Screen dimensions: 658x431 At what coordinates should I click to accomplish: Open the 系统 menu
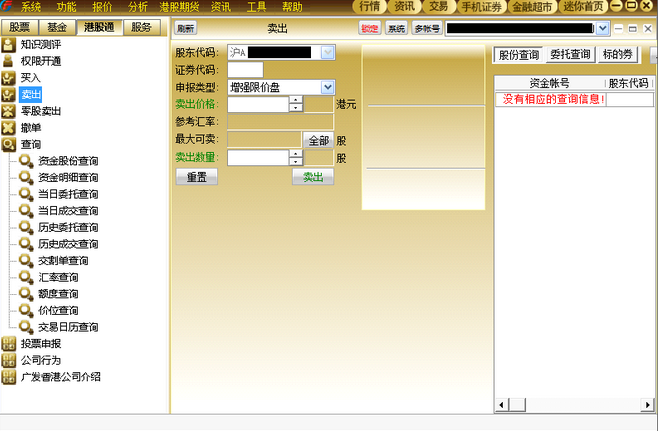tap(31, 7)
